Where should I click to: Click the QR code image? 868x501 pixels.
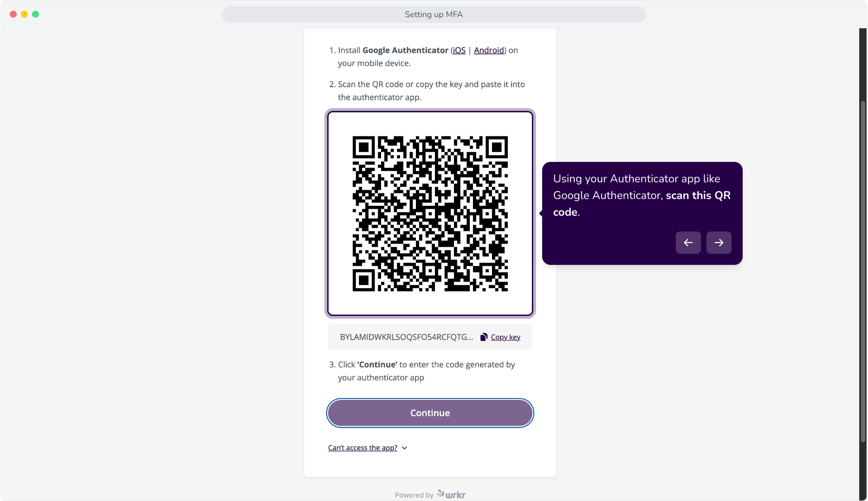coord(430,214)
